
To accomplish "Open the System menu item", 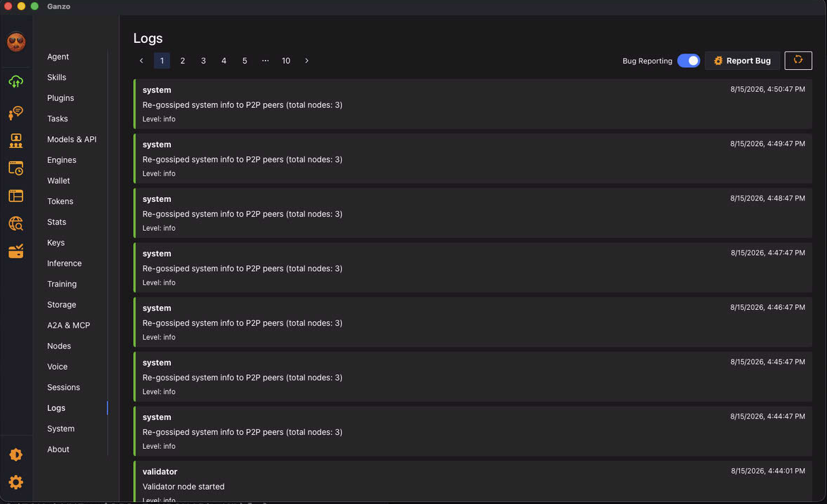I will tap(61, 428).
